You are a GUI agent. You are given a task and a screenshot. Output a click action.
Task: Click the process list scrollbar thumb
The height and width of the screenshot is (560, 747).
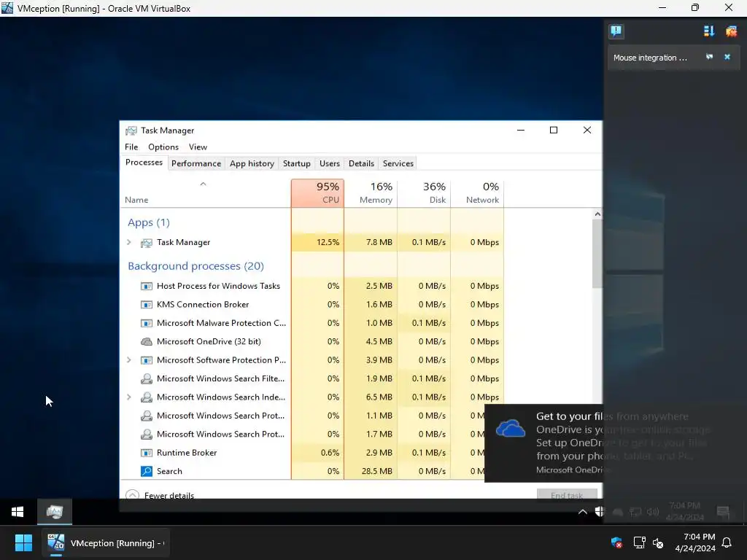pos(597,253)
